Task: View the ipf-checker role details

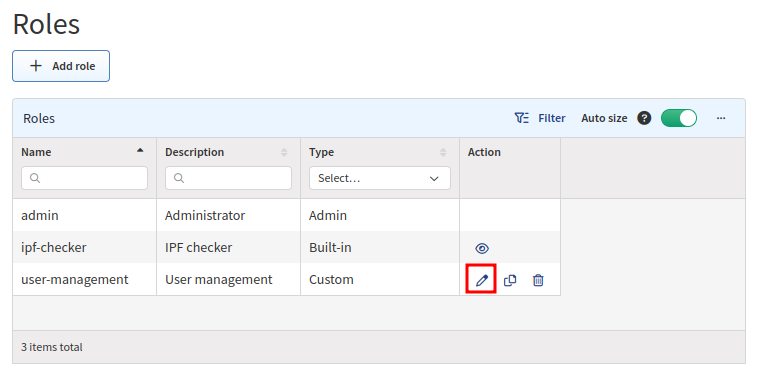Action: point(482,248)
